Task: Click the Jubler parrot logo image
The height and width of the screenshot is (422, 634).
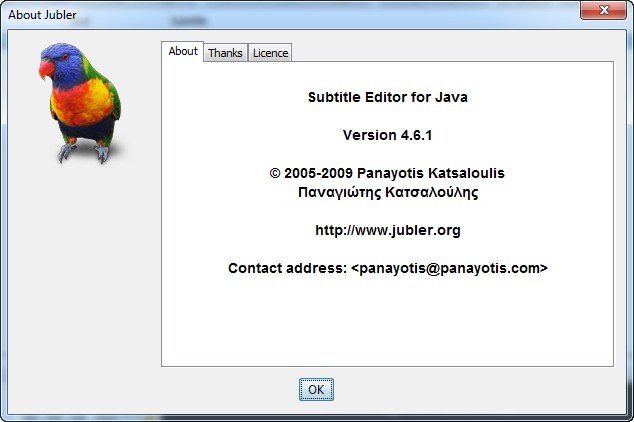Action: [x=80, y=101]
